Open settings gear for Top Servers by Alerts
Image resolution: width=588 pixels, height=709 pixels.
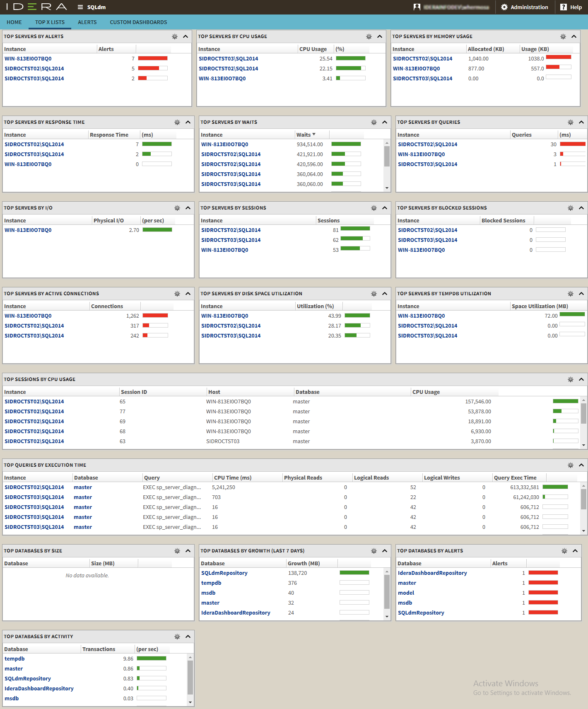click(x=175, y=36)
